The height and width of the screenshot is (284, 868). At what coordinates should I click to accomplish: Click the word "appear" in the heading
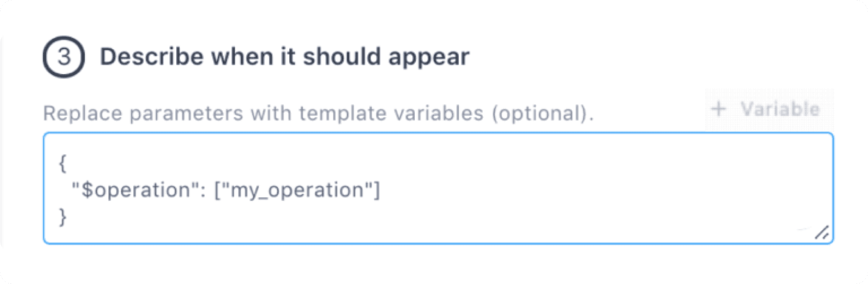pos(429,57)
